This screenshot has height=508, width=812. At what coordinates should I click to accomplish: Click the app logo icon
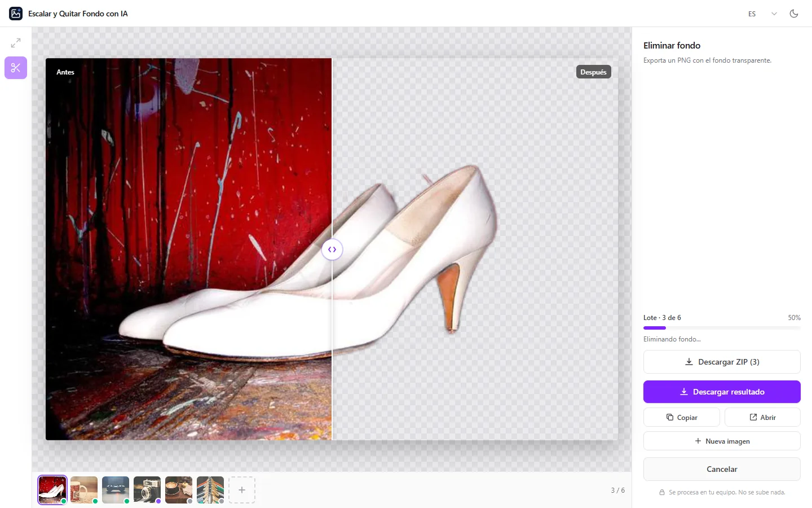tap(16, 14)
